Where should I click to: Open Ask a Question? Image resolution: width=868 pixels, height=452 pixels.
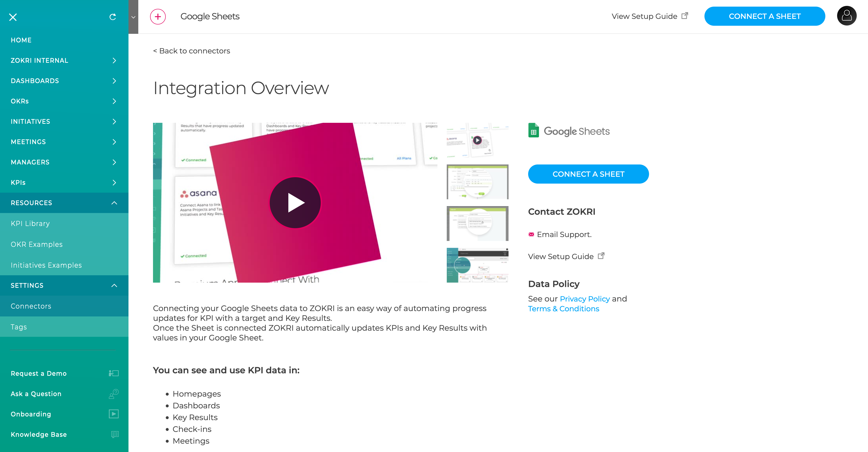click(x=36, y=394)
